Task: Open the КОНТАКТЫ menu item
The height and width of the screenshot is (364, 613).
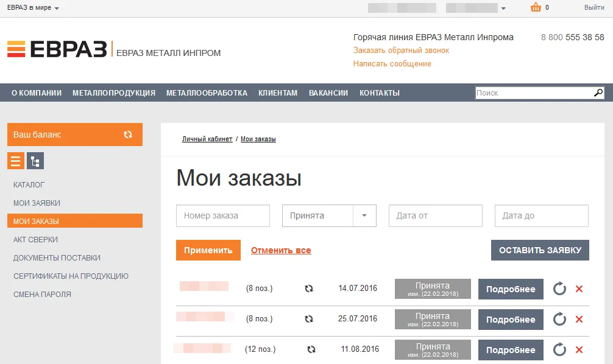Action: [379, 93]
